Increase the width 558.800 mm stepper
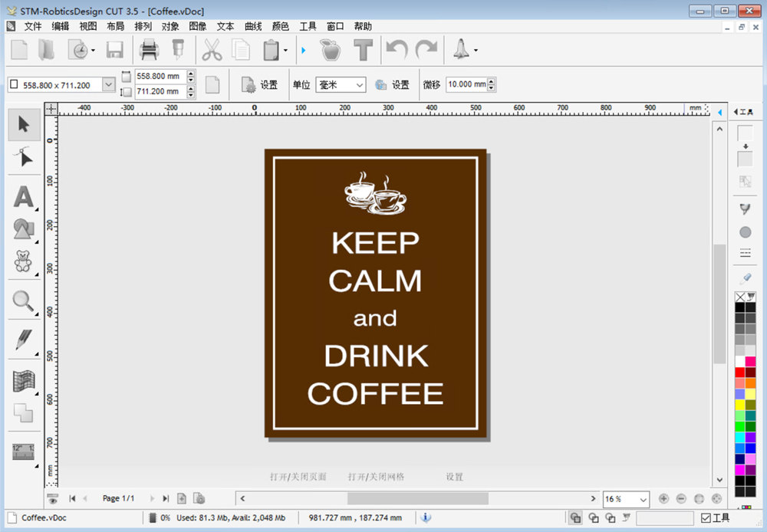Viewport: 767px width, 532px height. [191, 74]
